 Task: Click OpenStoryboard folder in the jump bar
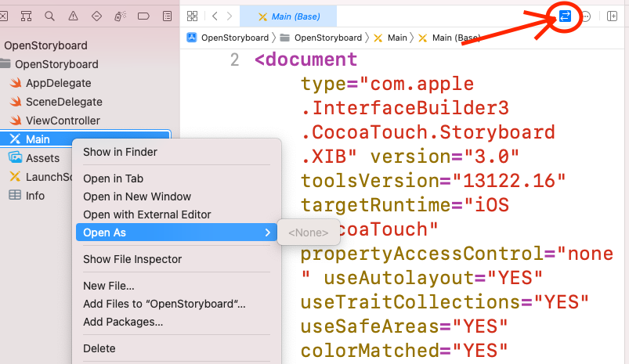(321, 38)
